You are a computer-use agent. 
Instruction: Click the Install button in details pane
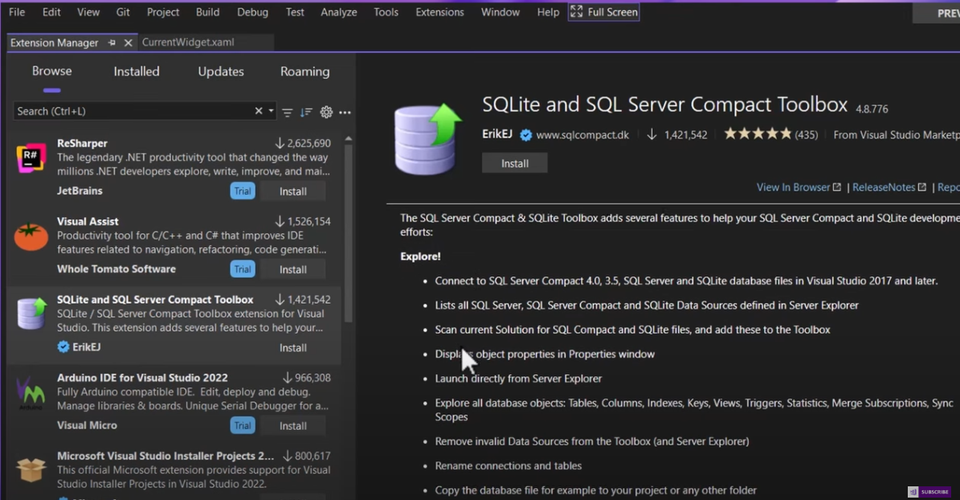(514, 163)
